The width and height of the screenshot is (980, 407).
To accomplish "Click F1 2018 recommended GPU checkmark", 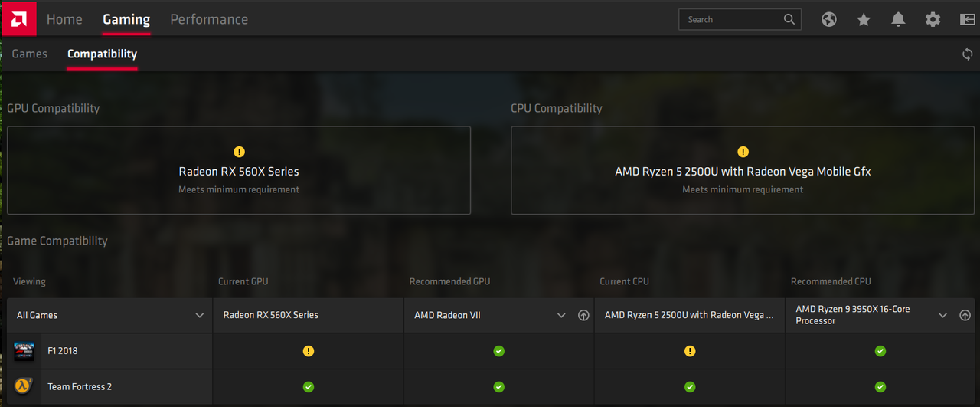I will [498, 351].
